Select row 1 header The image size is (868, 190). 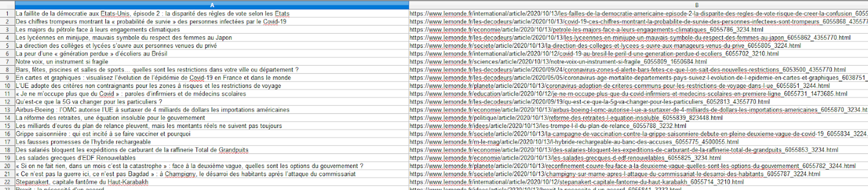coord(7,14)
